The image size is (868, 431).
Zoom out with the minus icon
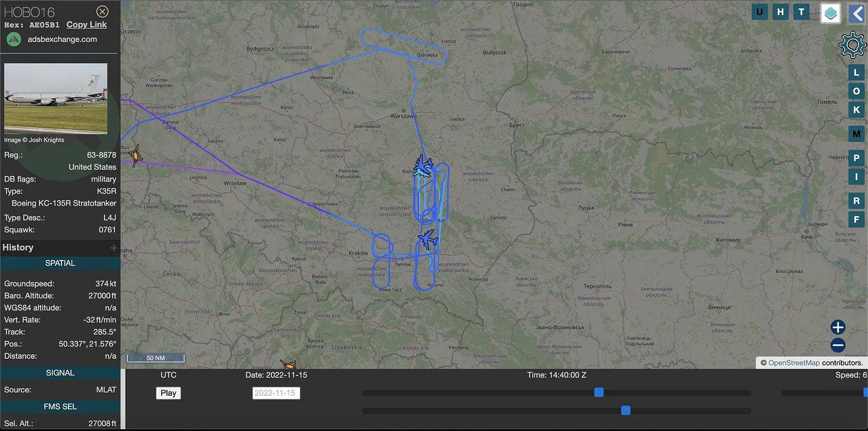pyautogui.click(x=838, y=345)
